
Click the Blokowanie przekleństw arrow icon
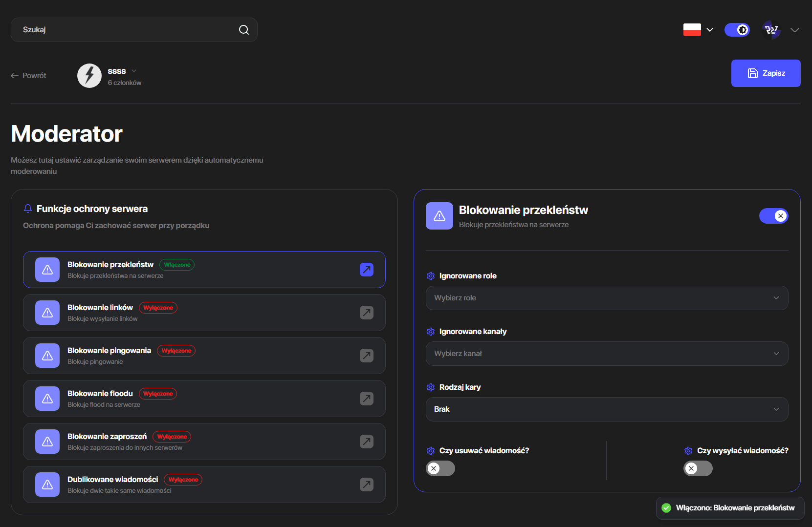[367, 270]
